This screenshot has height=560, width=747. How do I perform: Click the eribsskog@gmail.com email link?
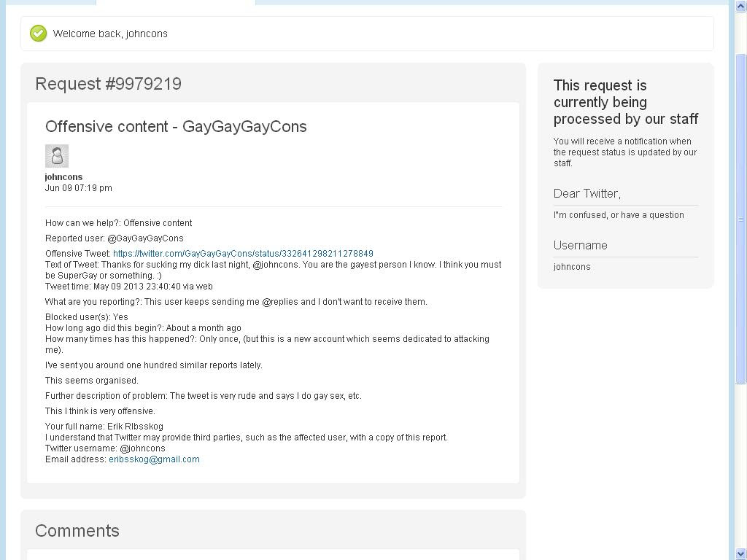tap(154, 459)
